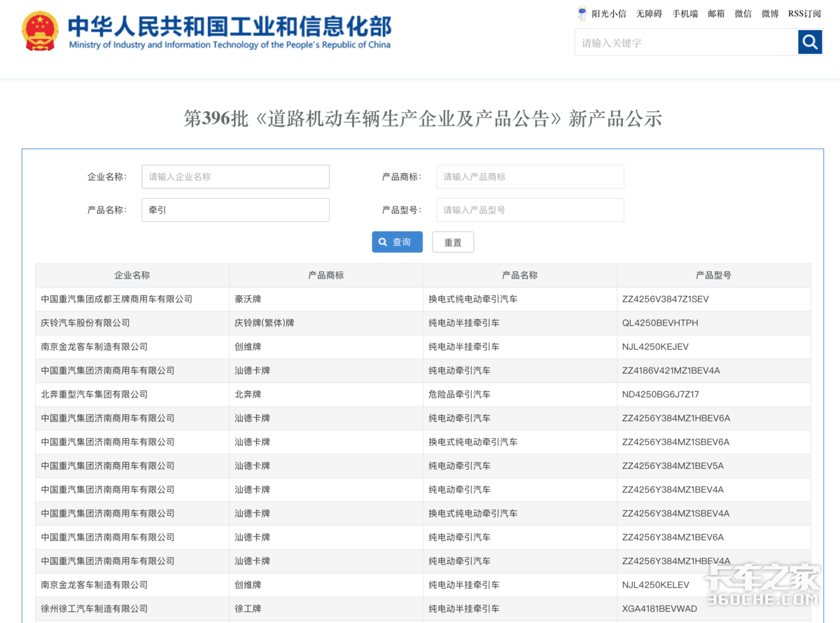Click the blue 查询 button
The height and width of the screenshot is (623, 840).
[397, 241]
